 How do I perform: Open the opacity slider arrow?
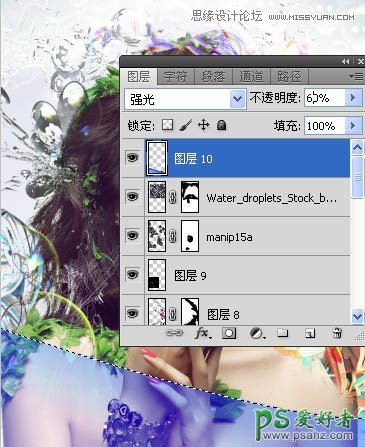(353, 98)
